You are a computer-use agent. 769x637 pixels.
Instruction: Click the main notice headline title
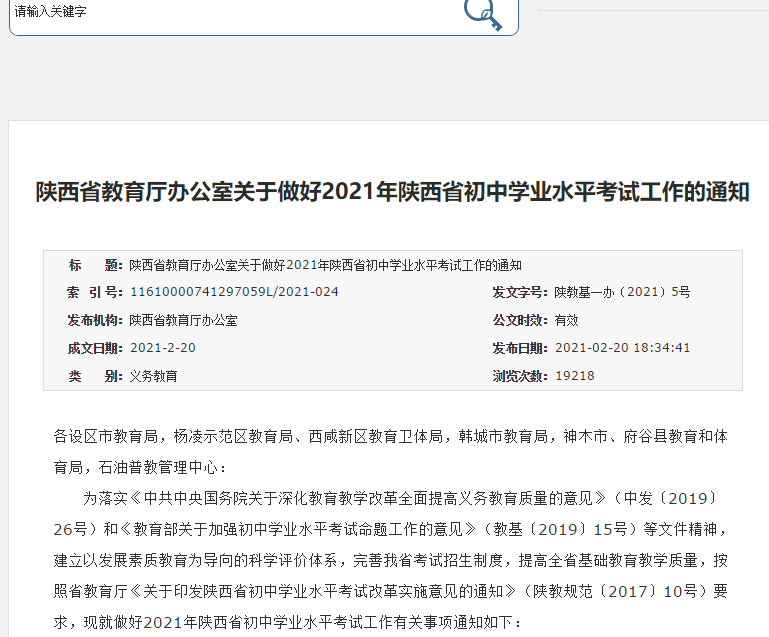pos(392,192)
